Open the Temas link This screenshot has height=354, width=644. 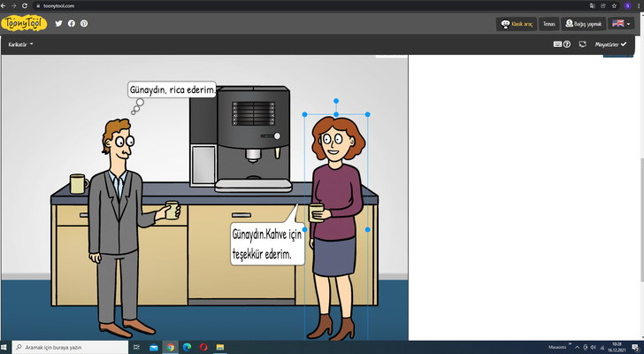click(548, 24)
